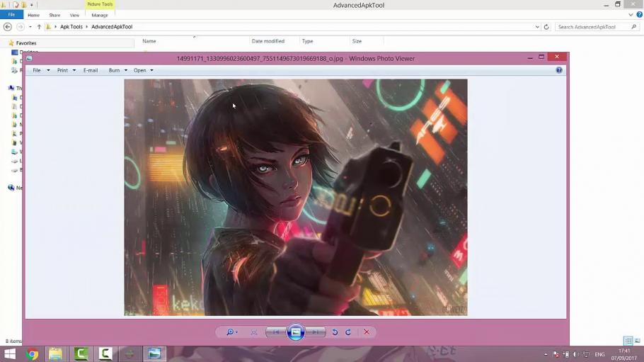This screenshot has width=644, height=362.
Task: Open the Open menu in Photo Viewer
Action: 139,70
